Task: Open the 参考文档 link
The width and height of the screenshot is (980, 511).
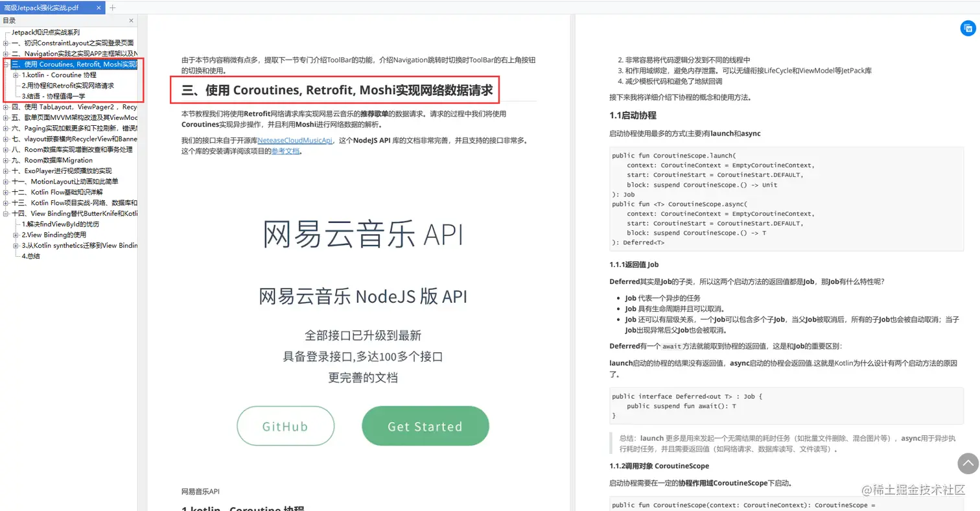Action: point(285,151)
